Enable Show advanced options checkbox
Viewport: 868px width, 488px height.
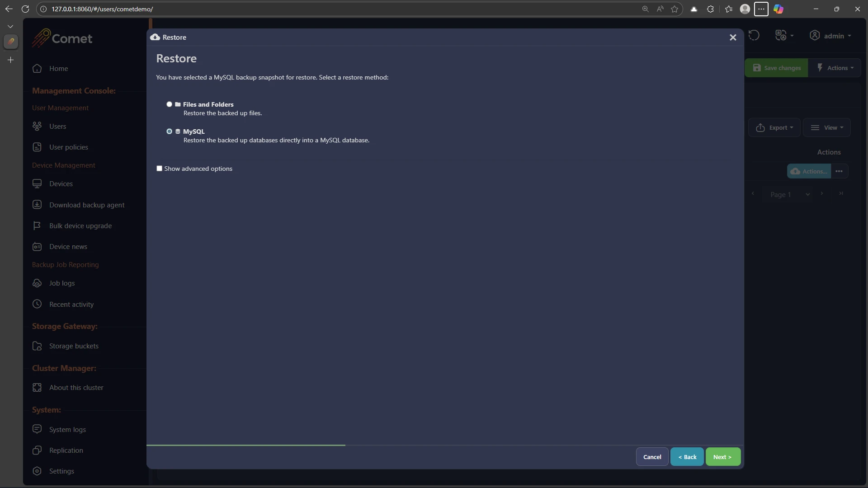(159, 169)
